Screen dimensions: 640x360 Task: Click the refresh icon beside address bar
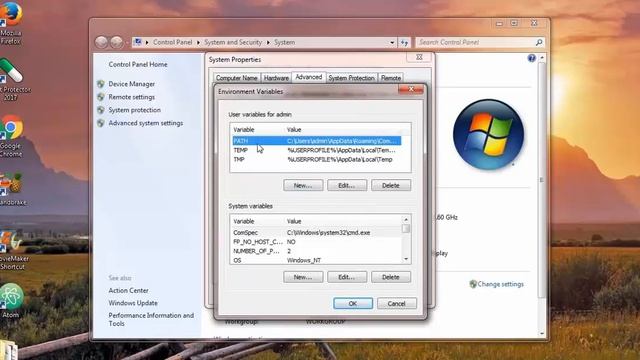point(404,42)
